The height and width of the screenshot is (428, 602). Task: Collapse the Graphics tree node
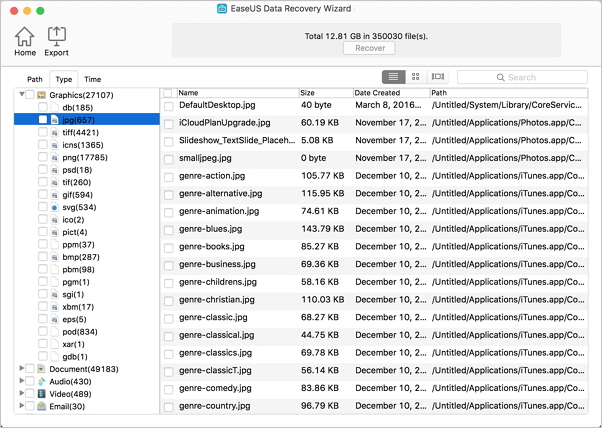22,94
